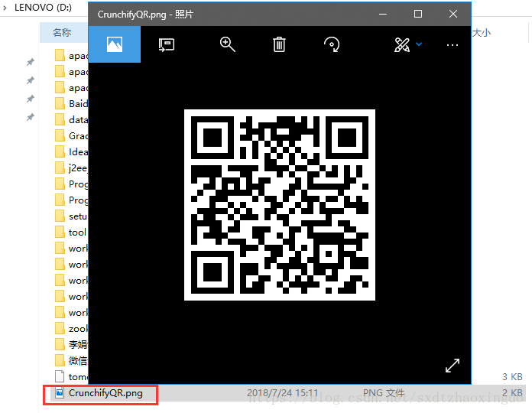Expand the LENOVO (D:) breadcrumb chevron
The width and height of the screenshot is (532, 413).
click(5, 8)
